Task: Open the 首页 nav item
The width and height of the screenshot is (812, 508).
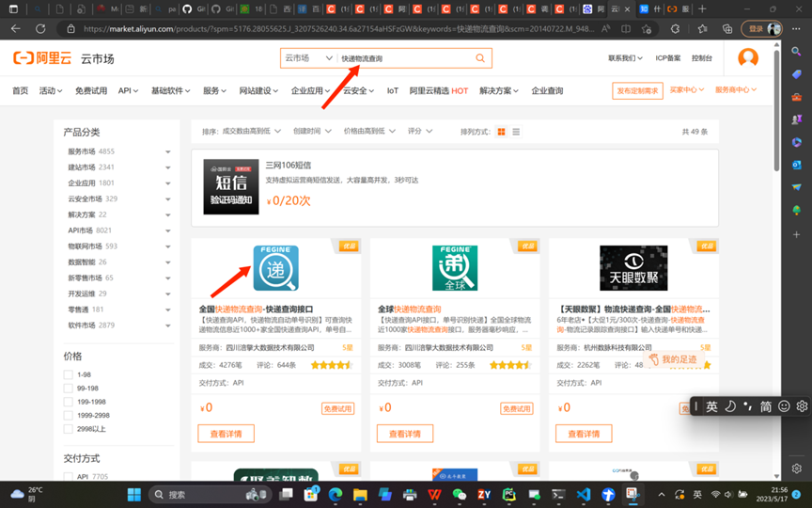Action: tap(20, 90)
